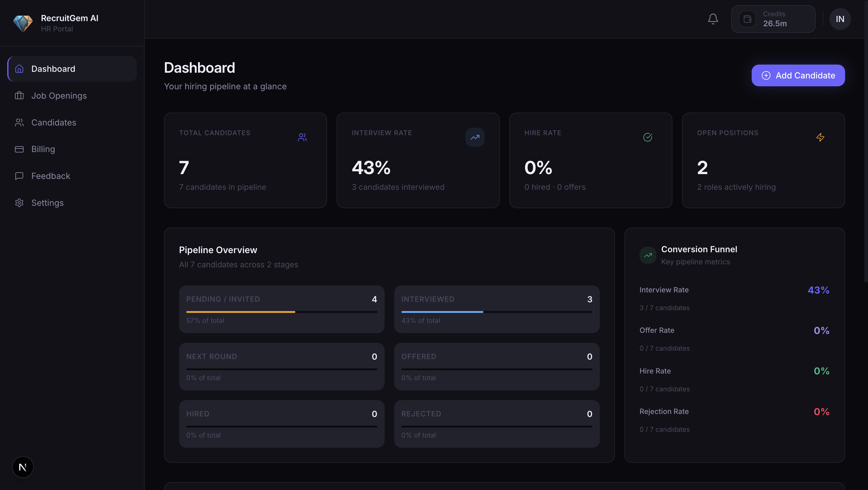Click the RecruitGem AI diamond logo
The height and width of the screenshot is (490, 868).
(x=23, y=23)
